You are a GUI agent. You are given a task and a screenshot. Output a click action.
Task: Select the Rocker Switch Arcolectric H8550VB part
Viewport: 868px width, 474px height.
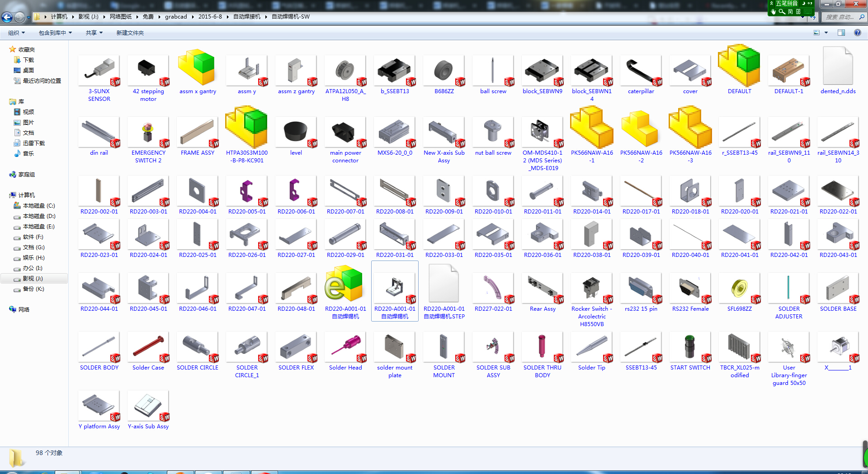pos(592,299)
